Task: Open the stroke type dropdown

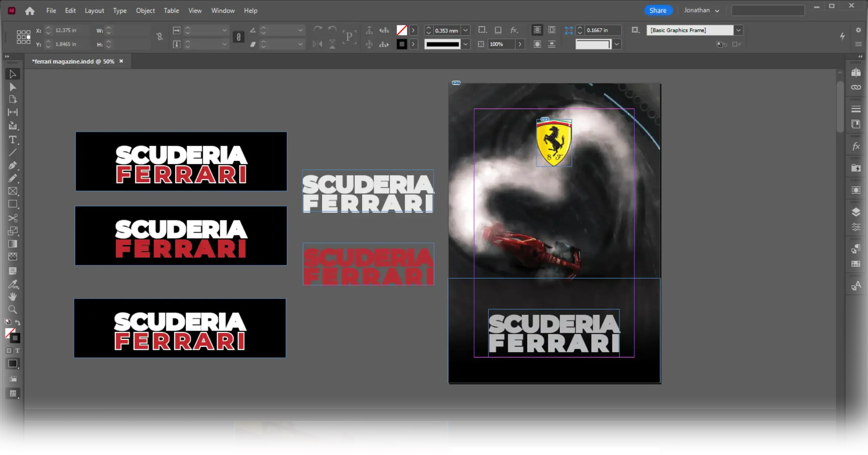Action: pyautogui.click(x=466, y=44)
